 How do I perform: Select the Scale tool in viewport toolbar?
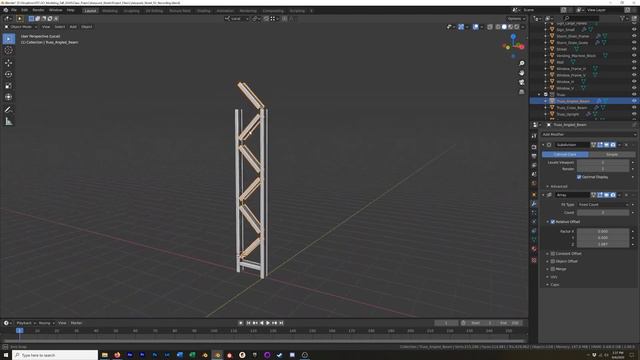pos(9,86)
